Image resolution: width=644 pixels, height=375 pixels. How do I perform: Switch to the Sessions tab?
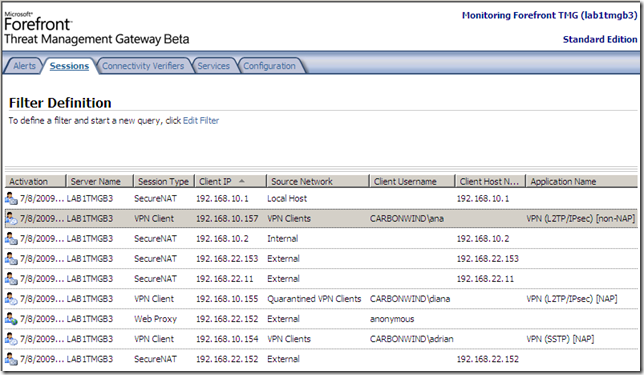[x=69, y=66]
